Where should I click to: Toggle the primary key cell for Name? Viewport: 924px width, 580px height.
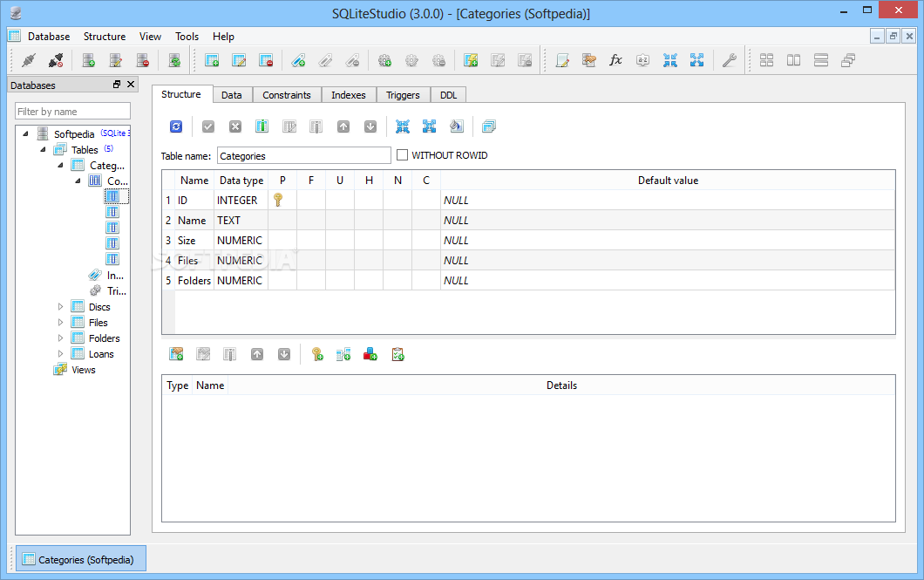[282, 220]
